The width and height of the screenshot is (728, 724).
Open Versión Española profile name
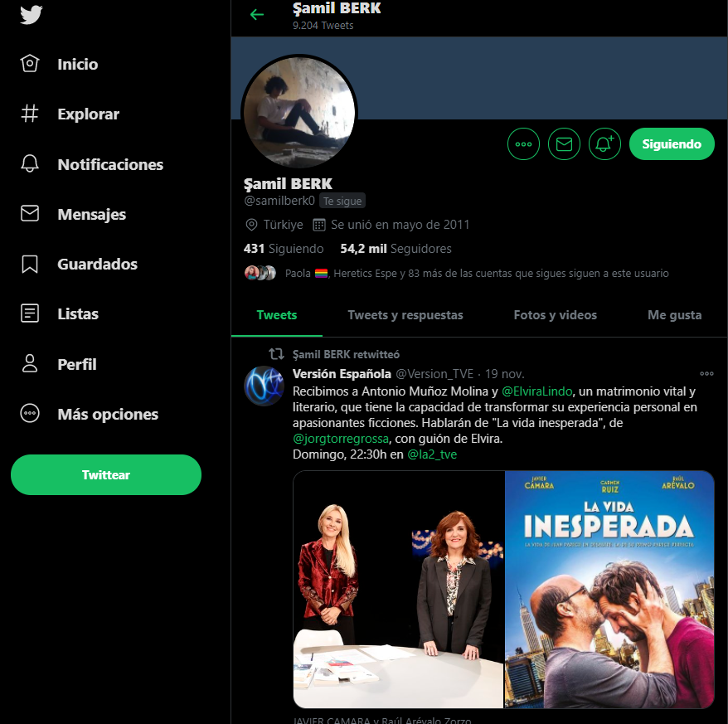click(342, 374)
